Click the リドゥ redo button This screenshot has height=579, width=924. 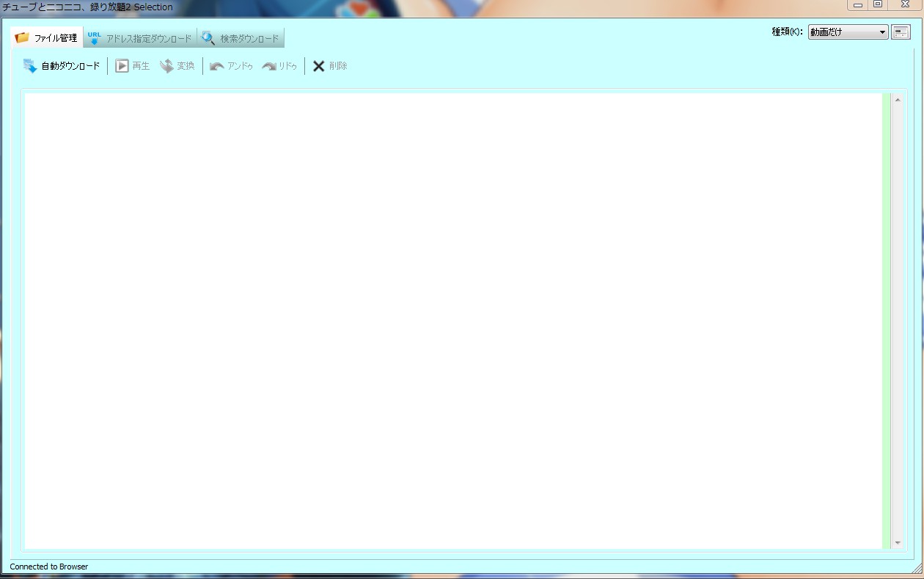click(279, 66)
